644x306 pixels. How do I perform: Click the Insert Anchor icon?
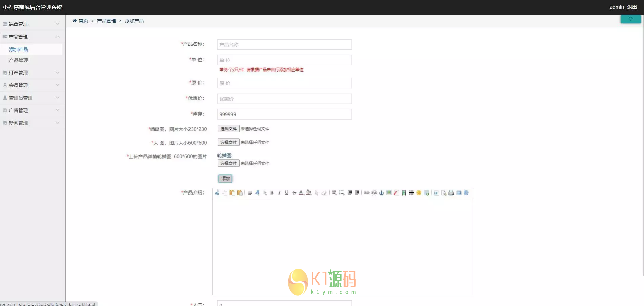381,193
